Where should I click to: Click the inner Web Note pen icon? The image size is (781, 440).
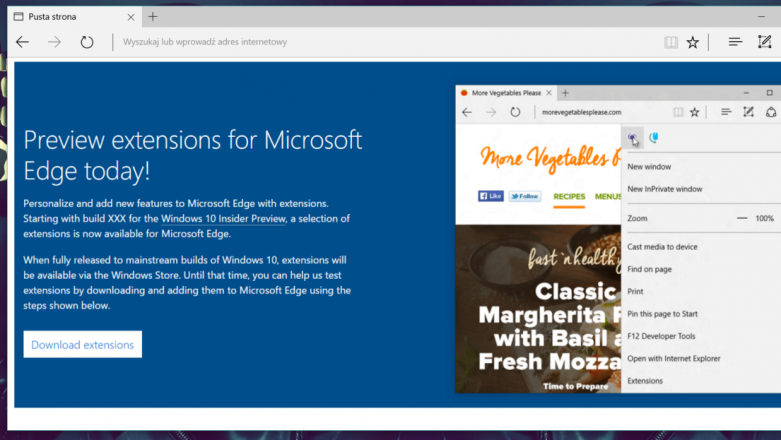tap(748, 112)
